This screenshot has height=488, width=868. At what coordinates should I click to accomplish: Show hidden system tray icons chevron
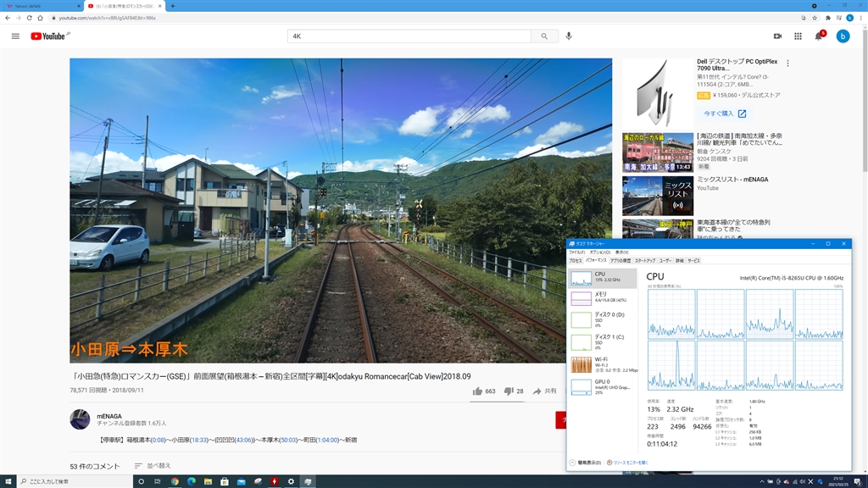pyautogui.click(x=761, y=481)
